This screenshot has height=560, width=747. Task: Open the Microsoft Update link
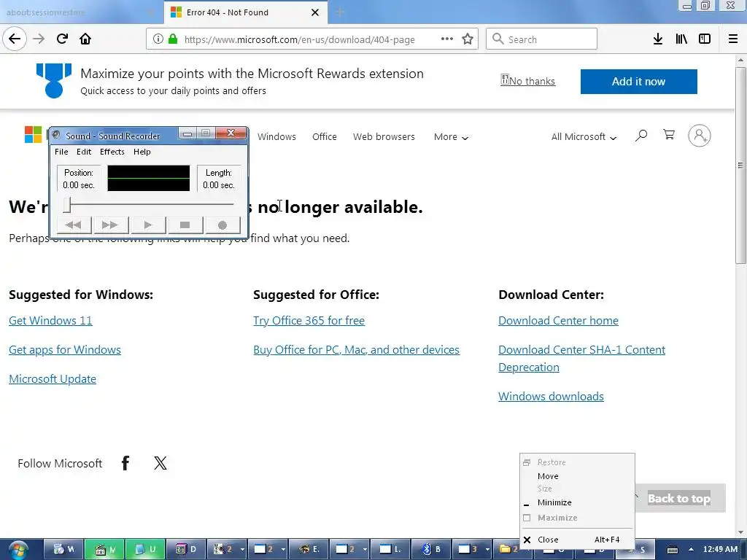click(53, 378)
